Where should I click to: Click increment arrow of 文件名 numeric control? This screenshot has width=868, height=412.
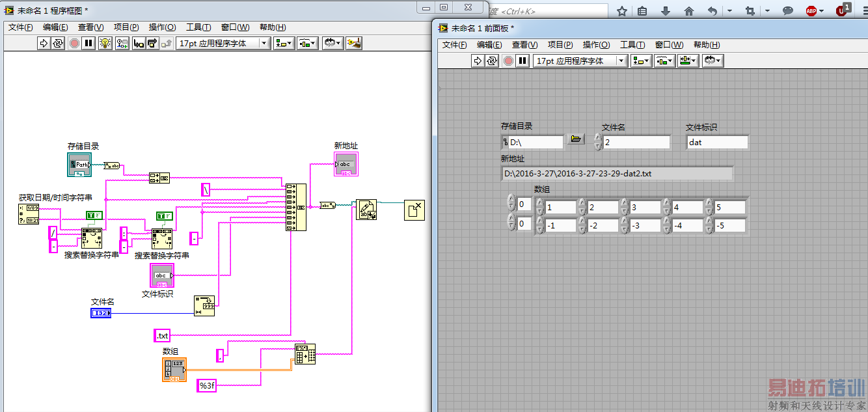(599, 138)
